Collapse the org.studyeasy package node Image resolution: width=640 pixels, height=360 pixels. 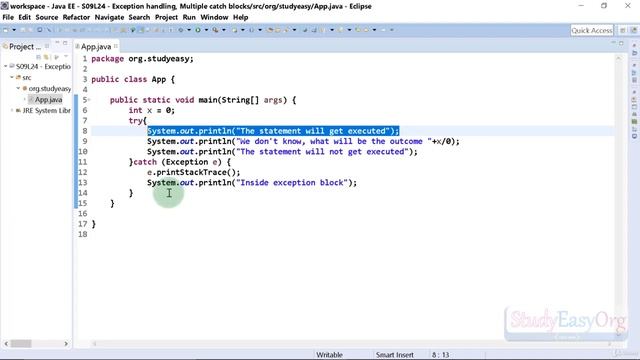pyautogui.click(x=18, y=88)
